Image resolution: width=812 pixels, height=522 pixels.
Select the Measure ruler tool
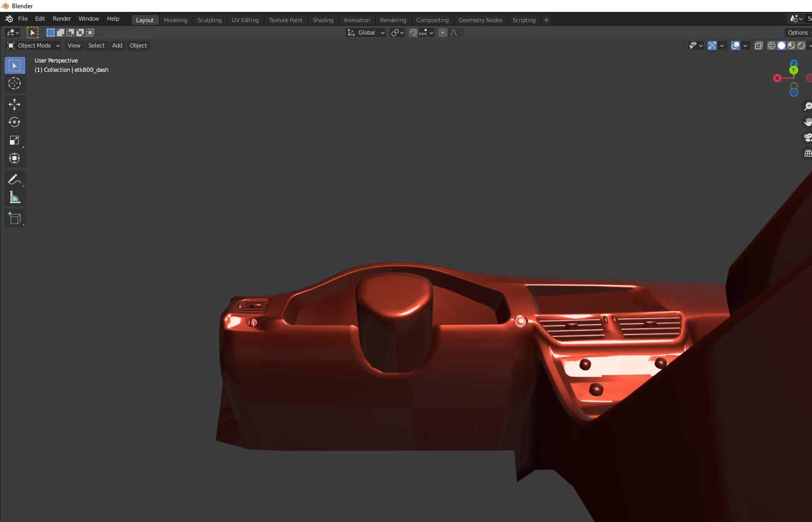14,197
